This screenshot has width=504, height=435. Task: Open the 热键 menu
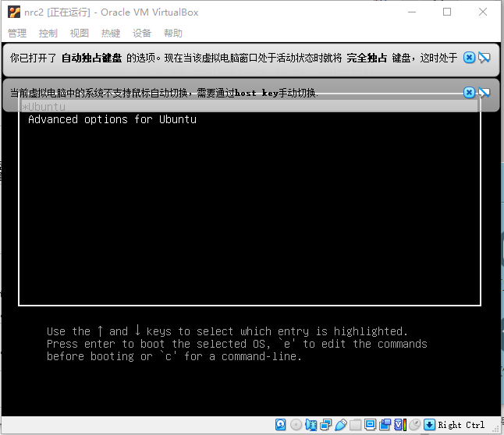point(111,33)
